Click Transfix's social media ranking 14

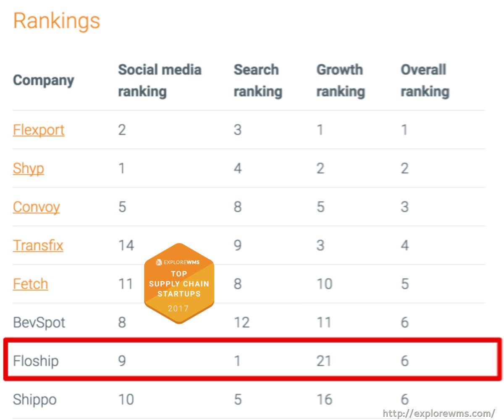point(126,245)
